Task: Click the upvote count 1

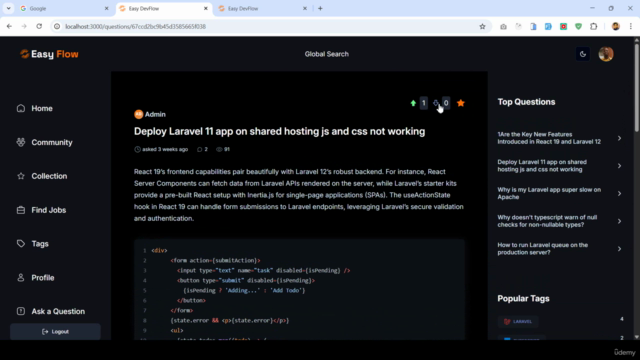Action: [424, 103]
